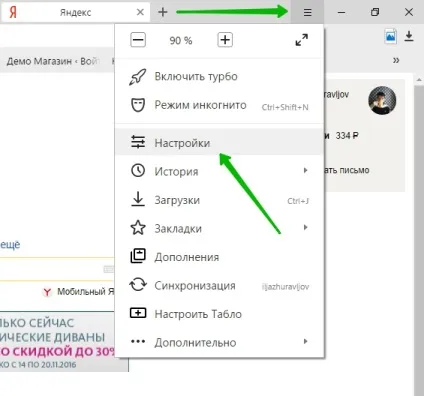Expand hidden bookmarks with double chevron

(396, 60)
